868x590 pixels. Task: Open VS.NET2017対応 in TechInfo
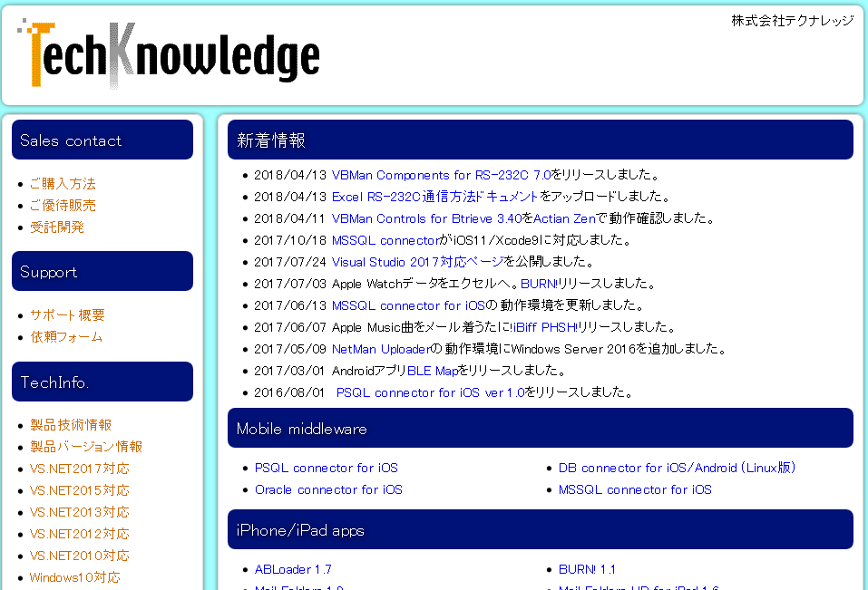[x=79, y=469]
